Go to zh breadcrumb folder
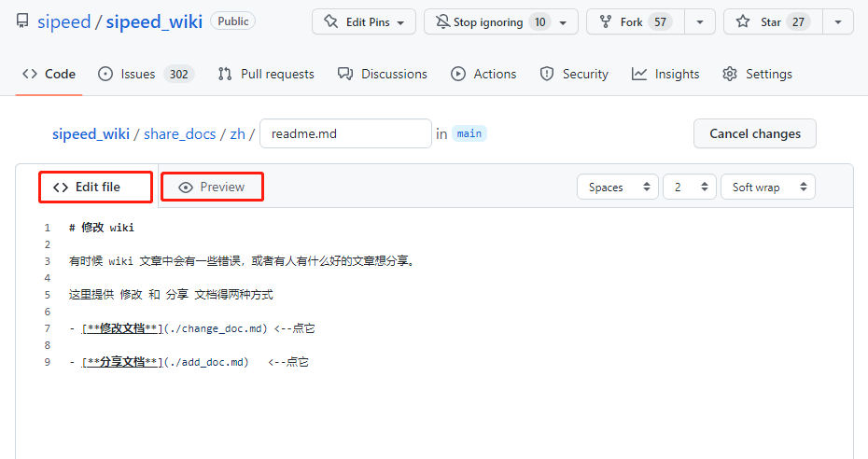Screen dimensions: 868x459 click(237, 133)
